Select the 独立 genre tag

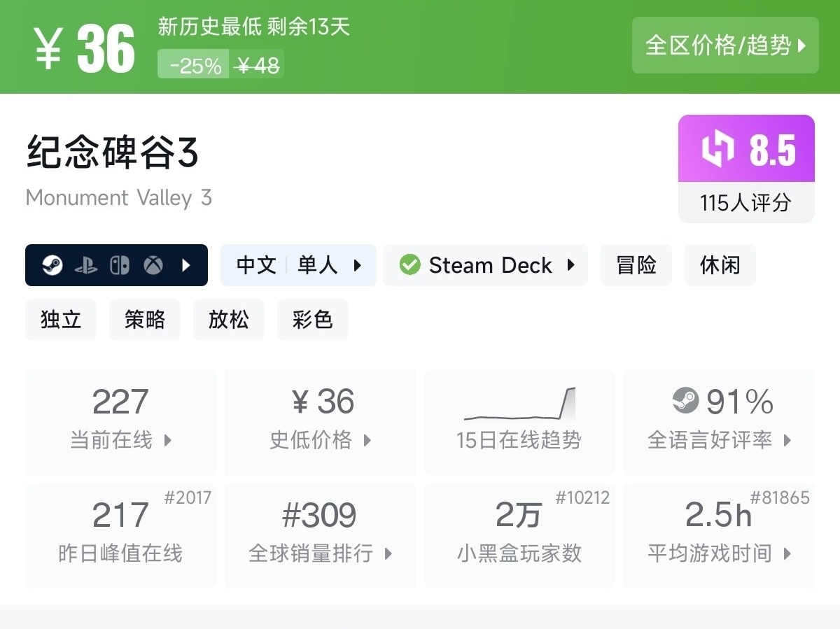(61, 320)
